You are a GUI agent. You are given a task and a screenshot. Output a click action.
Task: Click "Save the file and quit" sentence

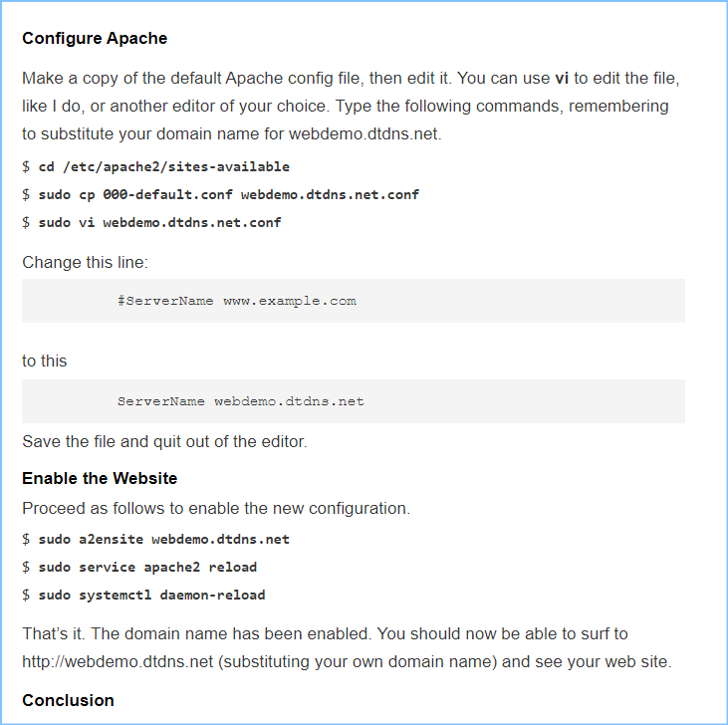pos(164,442)
